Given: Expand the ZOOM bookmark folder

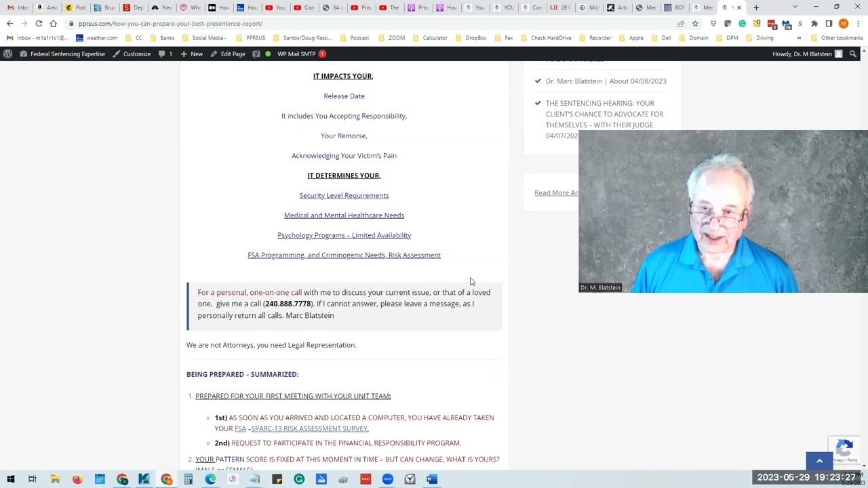Looking at the screenshot, I should (x=391, y=38).
